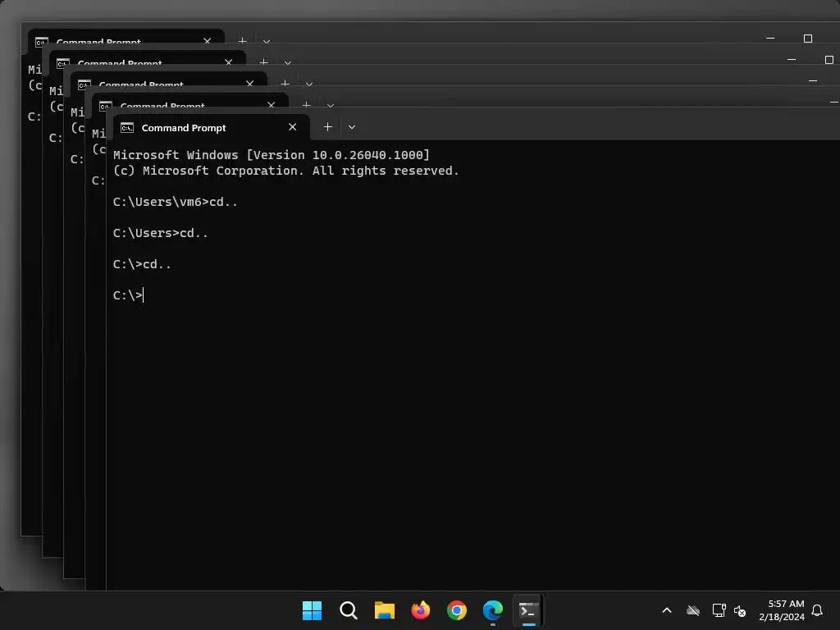Close the tab in the window directly behind the front
Image resolution: width=840 pixels, height=630 pixels.
coord(272,104)
